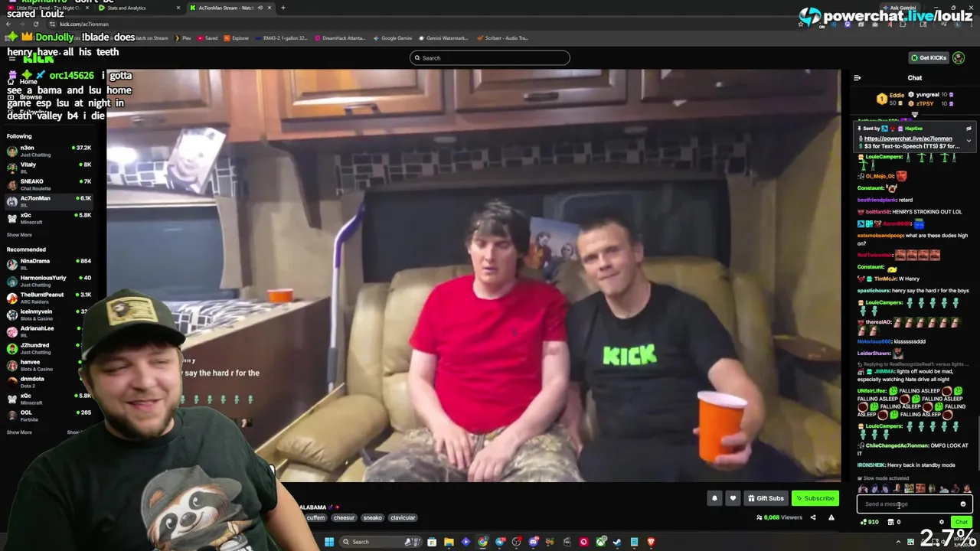Open Steam from the taskbar
980x551 pixels.
click(617, 542)
